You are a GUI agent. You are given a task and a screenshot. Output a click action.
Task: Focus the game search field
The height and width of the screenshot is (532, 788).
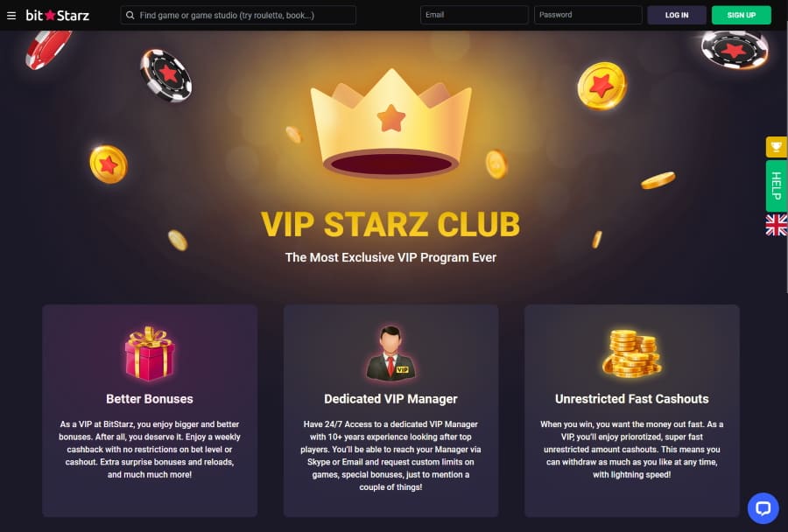pyautogui.click(x=238, y=15)
